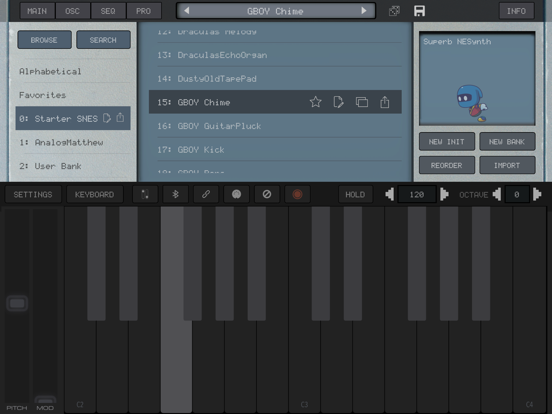This screenshot has width=552, height=414.
Task: Show the Alphabetical preset list
Action: click(x=73, y=71)
